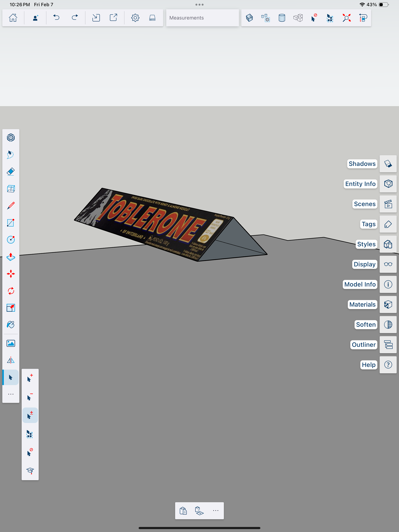
Task: Select the Pencil line tool
Action: pyautogui.click(x=11, y=206)
